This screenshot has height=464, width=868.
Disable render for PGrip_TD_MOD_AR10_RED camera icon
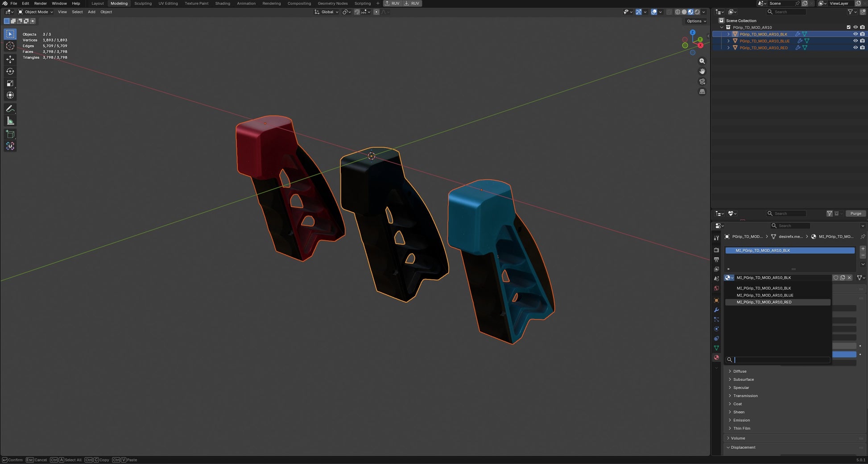point(862,48)
